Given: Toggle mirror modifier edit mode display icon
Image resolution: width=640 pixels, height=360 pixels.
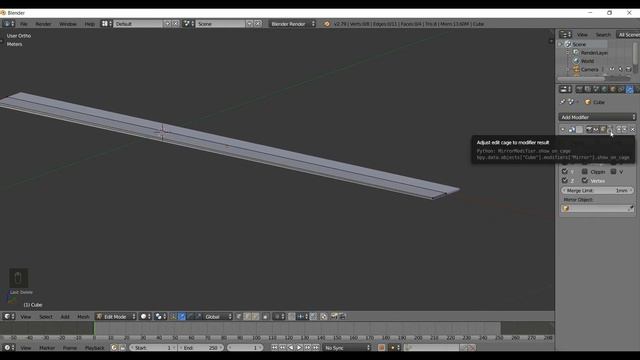Looking at the screenshot, I should tap(603, 130).
